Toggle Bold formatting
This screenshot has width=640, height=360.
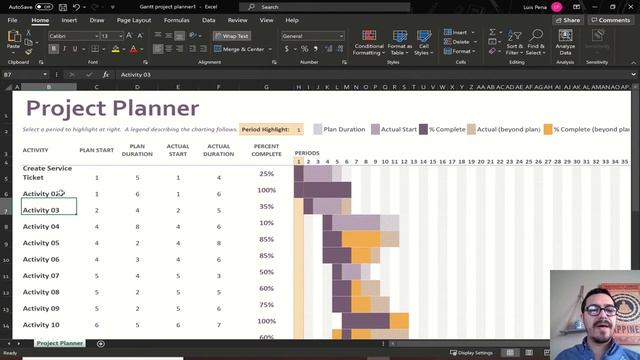(53, 49)
